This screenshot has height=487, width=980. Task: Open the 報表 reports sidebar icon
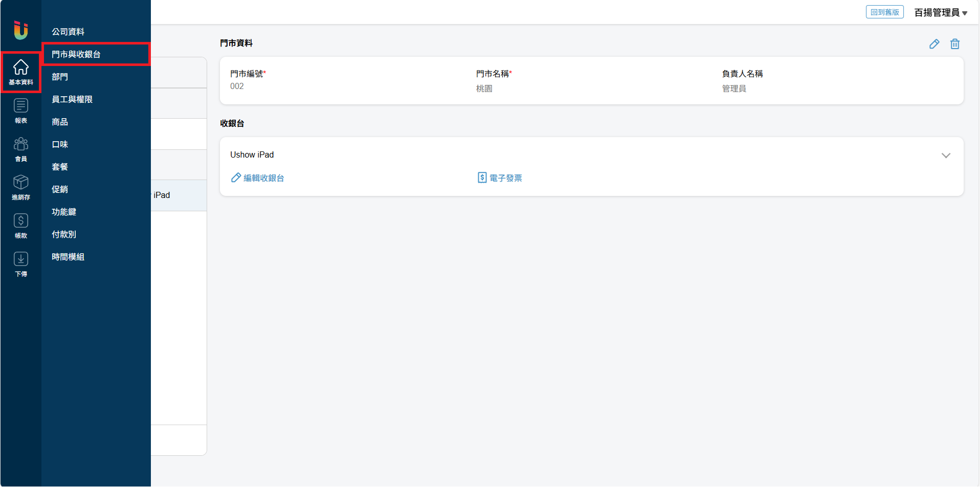[21, 110]
